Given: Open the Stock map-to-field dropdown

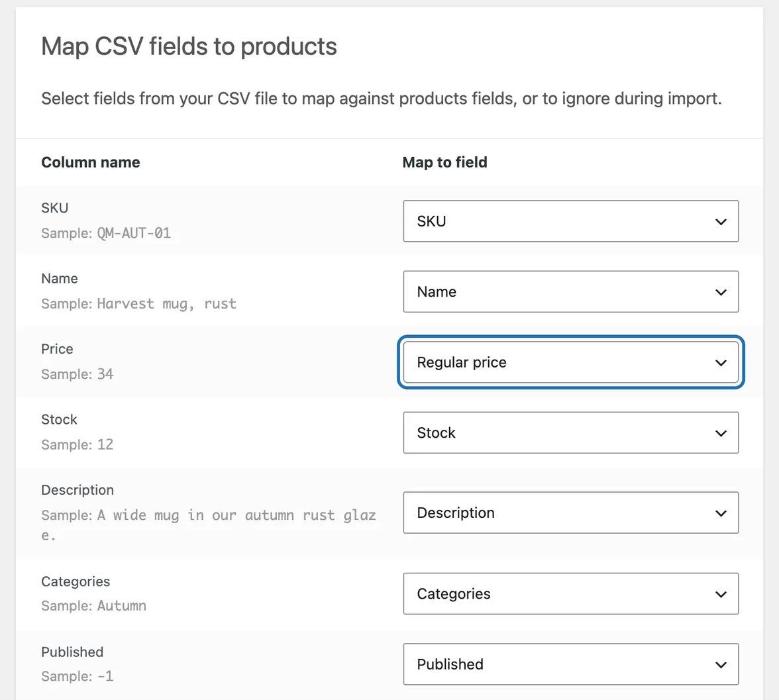Looking at the screenshot, I should 571,432.
